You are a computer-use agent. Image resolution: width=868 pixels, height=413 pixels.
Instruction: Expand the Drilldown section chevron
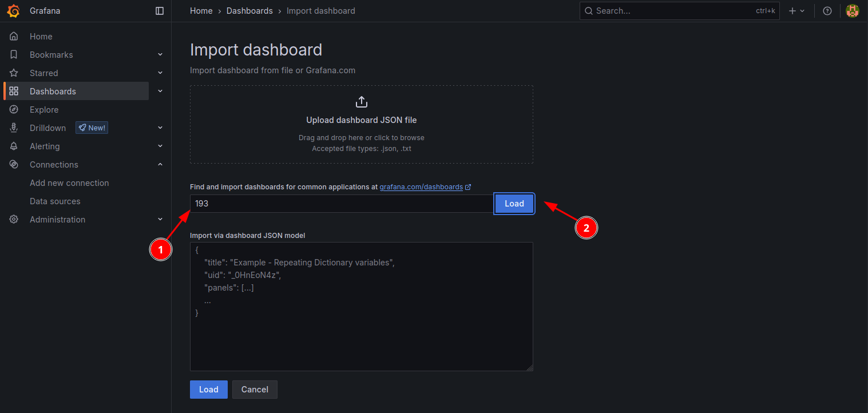[x=160, y=128]
